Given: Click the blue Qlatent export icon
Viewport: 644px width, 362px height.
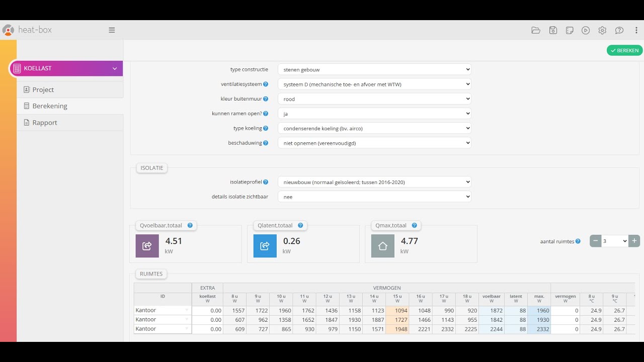Looking at the screenshot, I should (265, 246).
